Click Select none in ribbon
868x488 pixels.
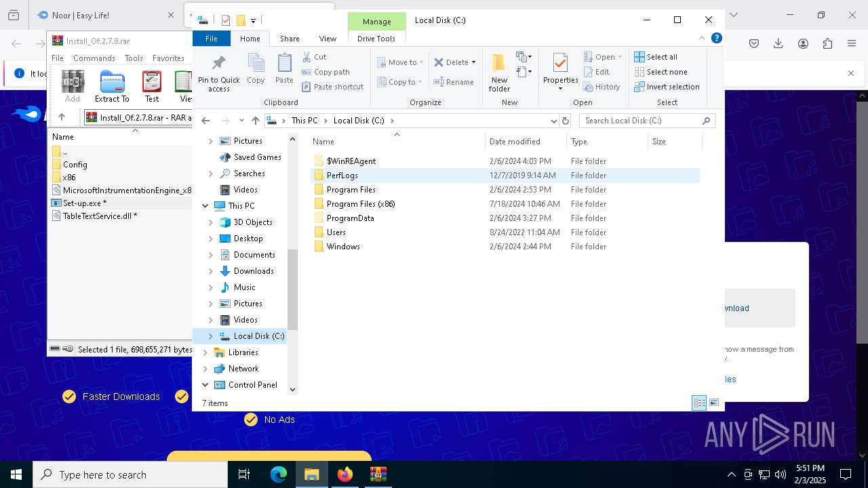point(660,72)
